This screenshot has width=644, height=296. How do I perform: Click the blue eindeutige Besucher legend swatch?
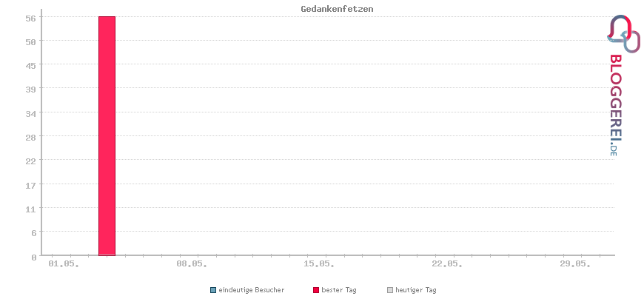pos(212,290)
